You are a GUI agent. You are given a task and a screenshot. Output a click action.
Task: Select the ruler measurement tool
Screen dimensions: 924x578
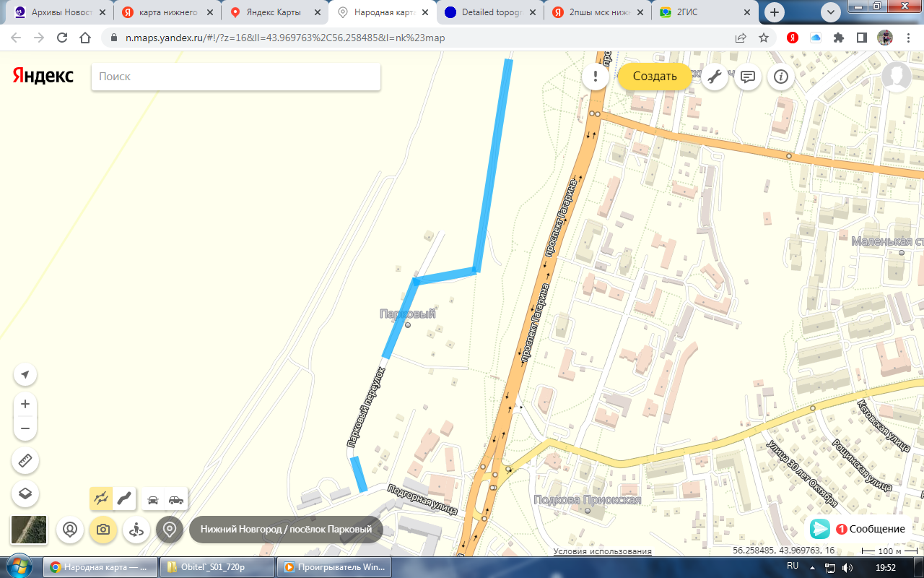tap(25, 460)
